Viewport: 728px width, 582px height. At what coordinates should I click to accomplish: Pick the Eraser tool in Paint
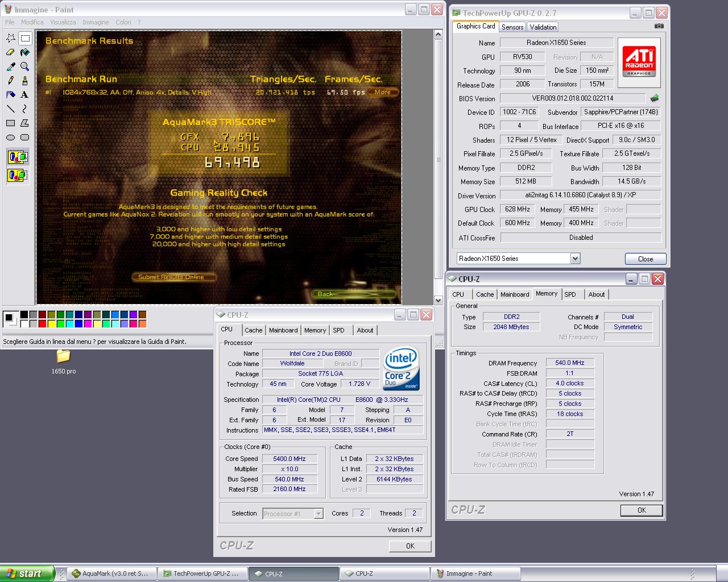pyautogui.click(x=11, y=52)
